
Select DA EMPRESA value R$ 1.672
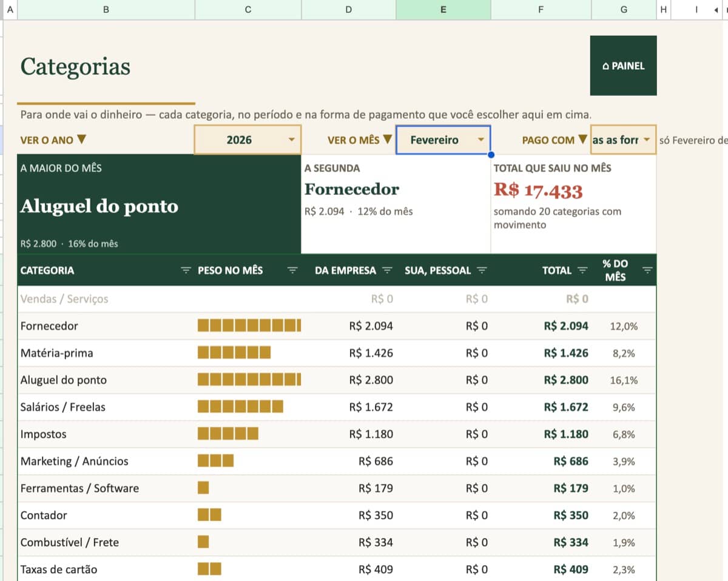(371, 407)
